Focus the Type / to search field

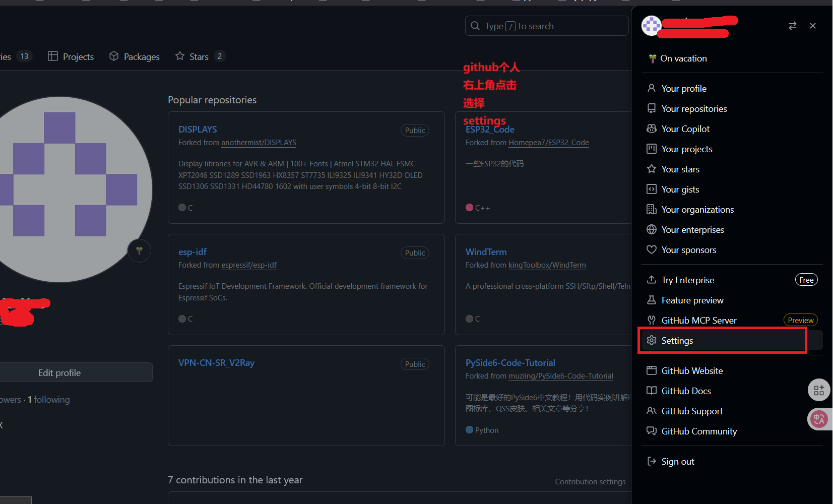[x=547, y=26]
